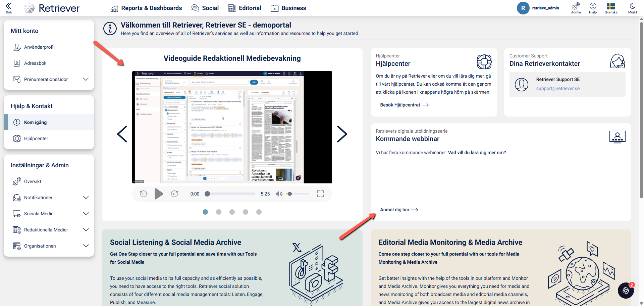Click the support@retriever.se email link
The height and width of the screenshot is (306, 644).
click(x=558, y=89)
